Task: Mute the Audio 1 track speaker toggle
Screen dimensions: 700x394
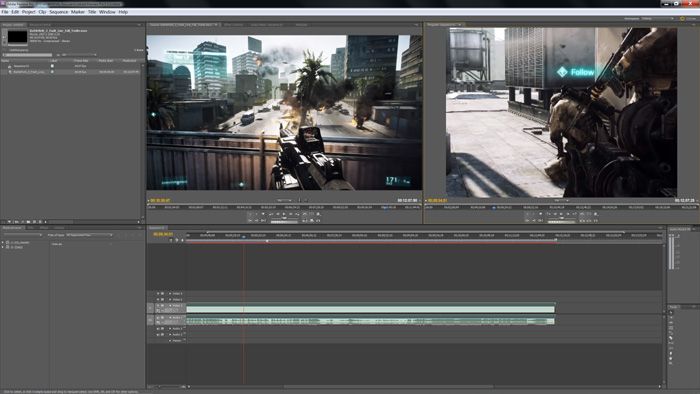Action: pyautogui.click(x=158, y=318)
